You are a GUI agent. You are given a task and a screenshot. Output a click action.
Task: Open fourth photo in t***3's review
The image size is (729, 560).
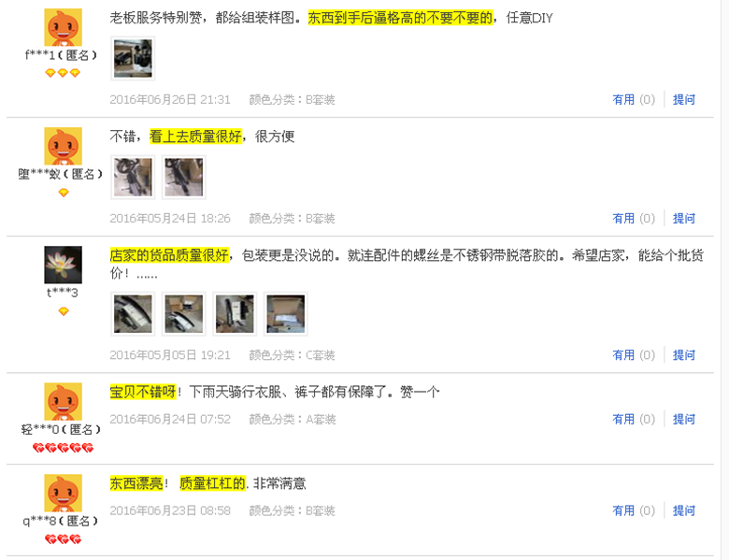tap(285, 314)
